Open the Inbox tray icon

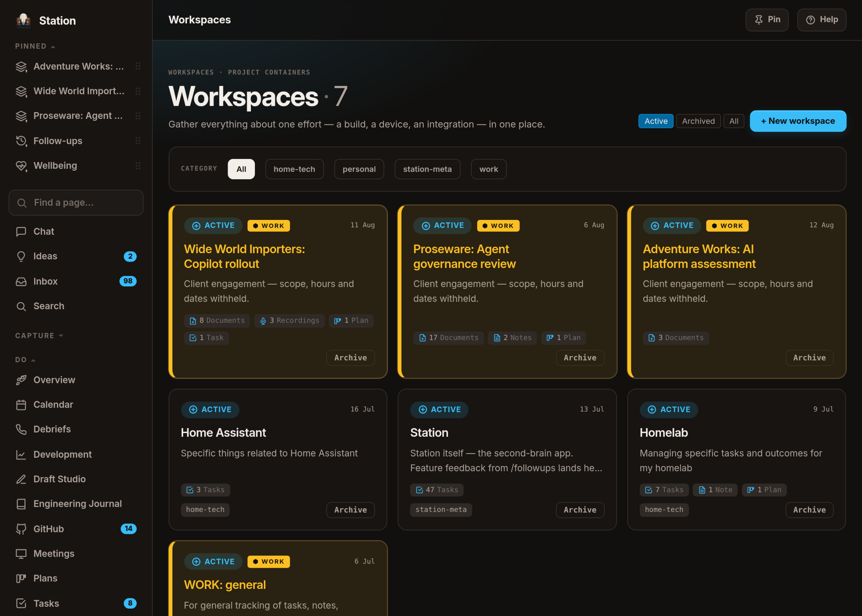pos(21,282)
